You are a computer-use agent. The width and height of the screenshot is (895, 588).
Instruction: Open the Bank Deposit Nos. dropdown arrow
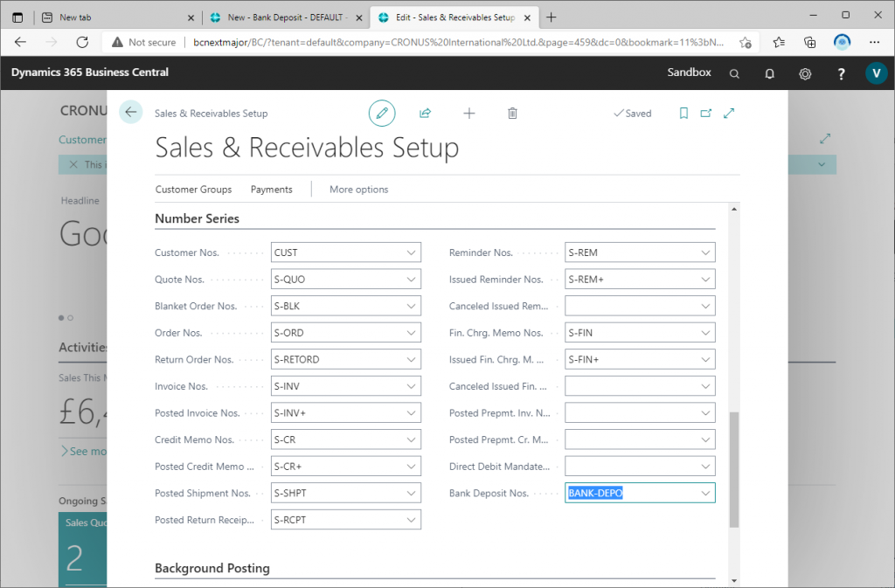[705, 494]
